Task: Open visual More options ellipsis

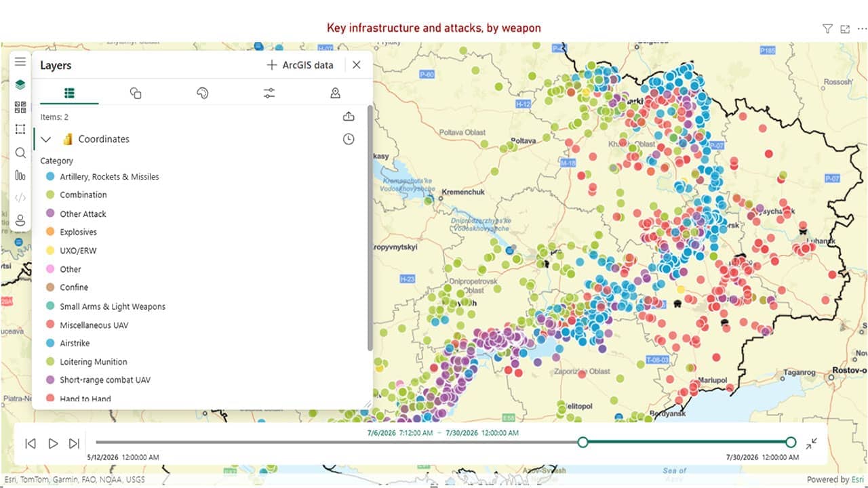Action: tap(862, 28)
